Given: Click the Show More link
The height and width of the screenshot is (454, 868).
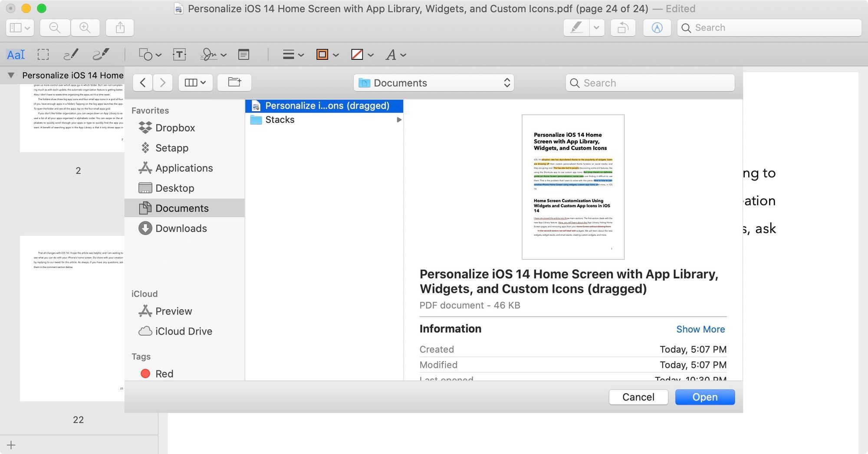Looking at the screenshot, I should (x=700, y=330).
